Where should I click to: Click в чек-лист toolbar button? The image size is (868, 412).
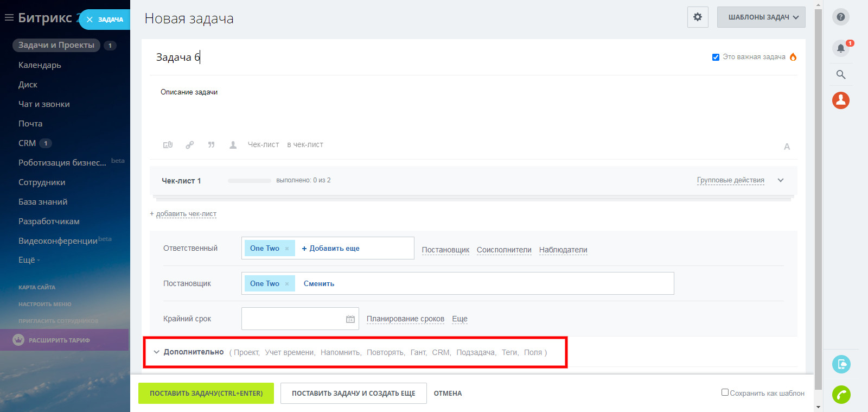click(305, 145)
